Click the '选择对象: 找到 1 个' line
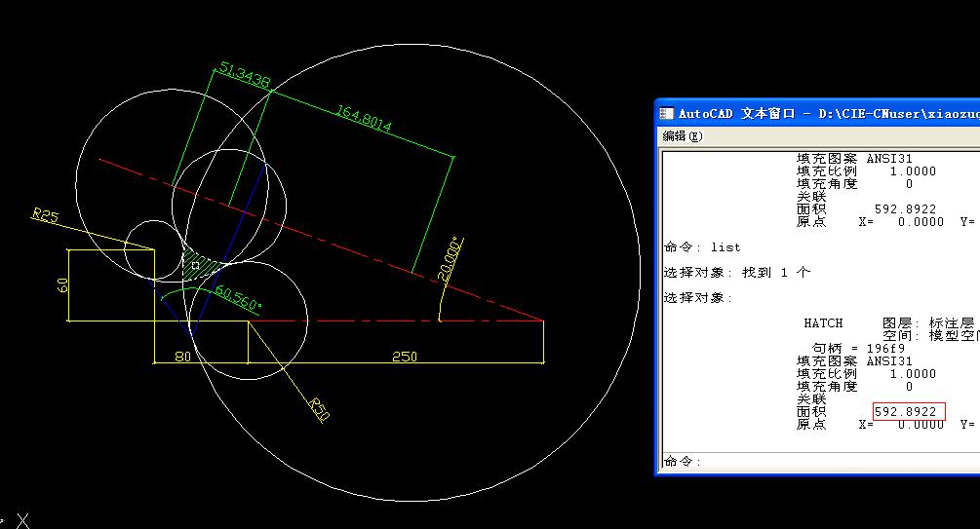 point(737,273)
